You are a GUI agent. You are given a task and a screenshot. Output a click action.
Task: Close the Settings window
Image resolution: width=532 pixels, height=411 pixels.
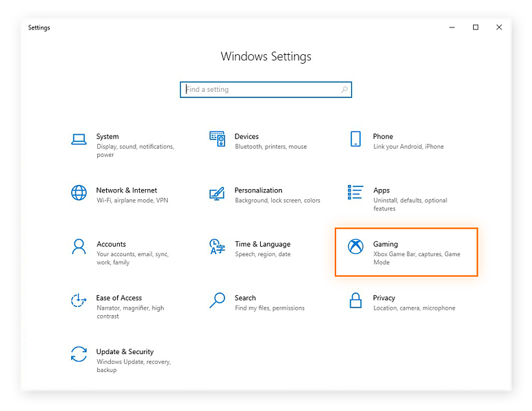point(499,27)
